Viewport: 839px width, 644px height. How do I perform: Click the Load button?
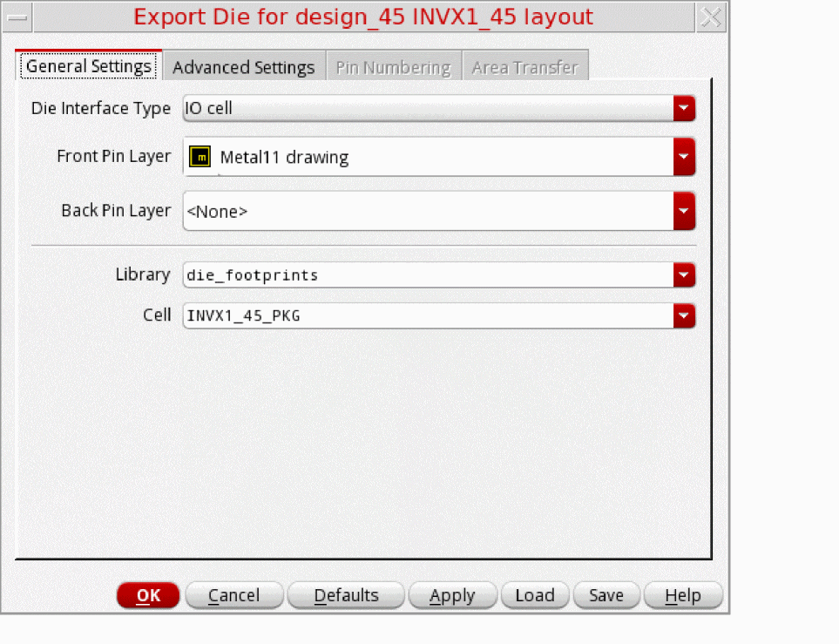(x=535, y=595)
